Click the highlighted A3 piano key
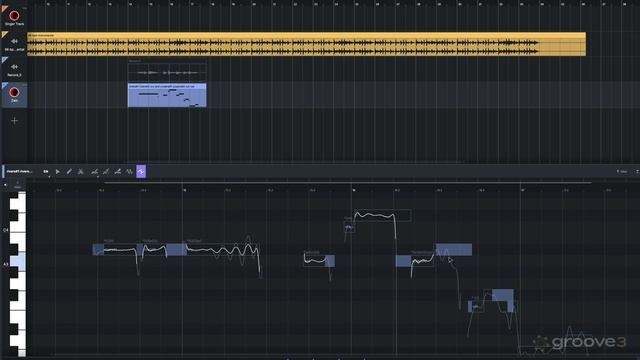 17,262
